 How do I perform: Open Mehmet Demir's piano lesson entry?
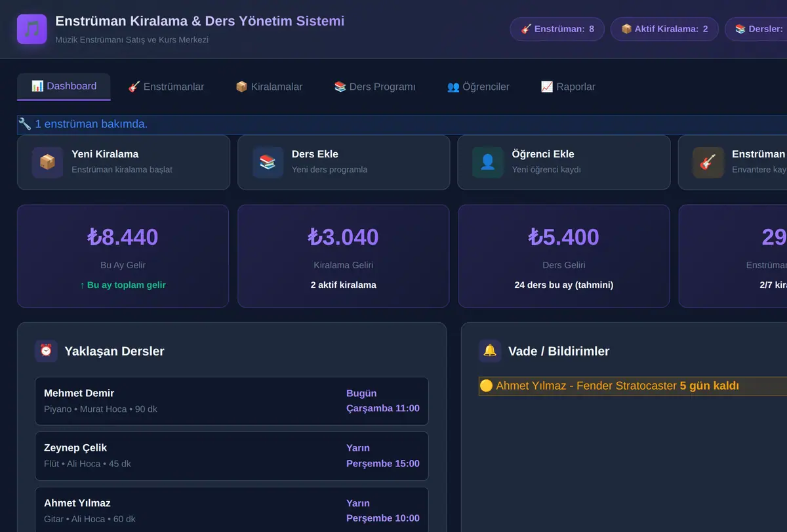232,401
